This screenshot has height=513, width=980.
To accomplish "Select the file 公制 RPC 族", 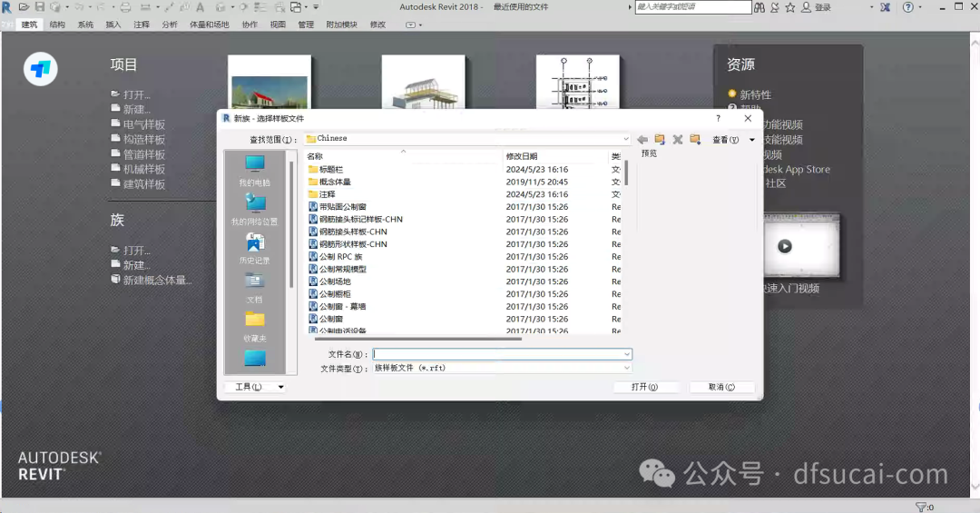I will [340, 256].
